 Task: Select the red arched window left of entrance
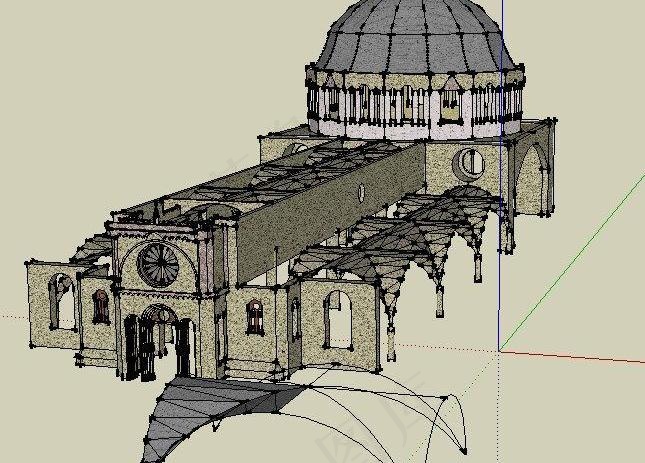click(x=101, y=306)
